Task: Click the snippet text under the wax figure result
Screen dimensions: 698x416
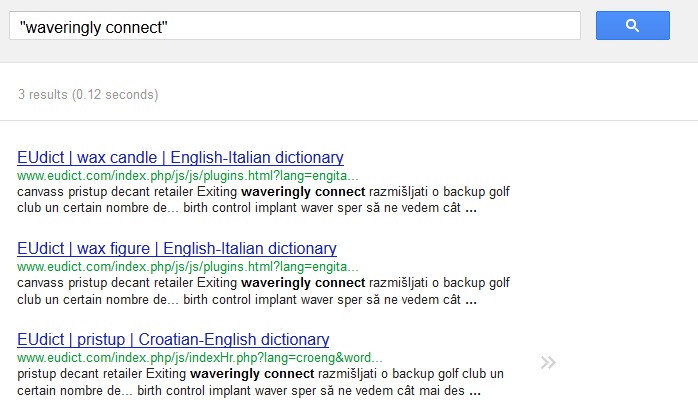Action: click(x=264, y=291)
